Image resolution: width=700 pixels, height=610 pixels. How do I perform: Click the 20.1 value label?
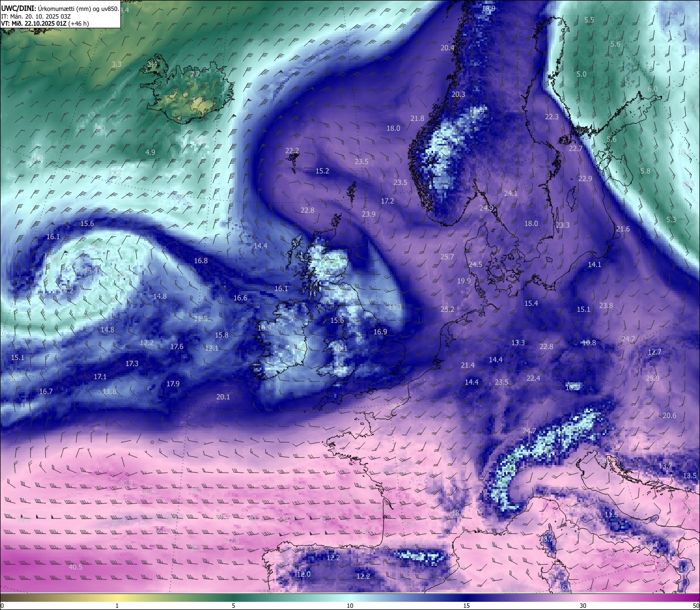coord(223,397)
